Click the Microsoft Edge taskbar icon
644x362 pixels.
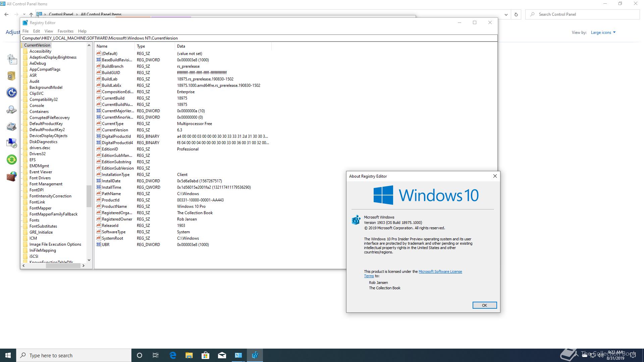173,355
